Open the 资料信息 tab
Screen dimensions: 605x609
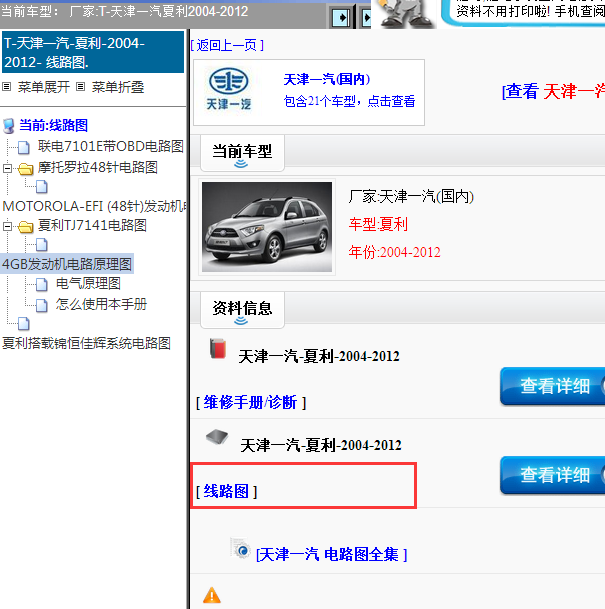pyautogui.click(x=242, y=310)
